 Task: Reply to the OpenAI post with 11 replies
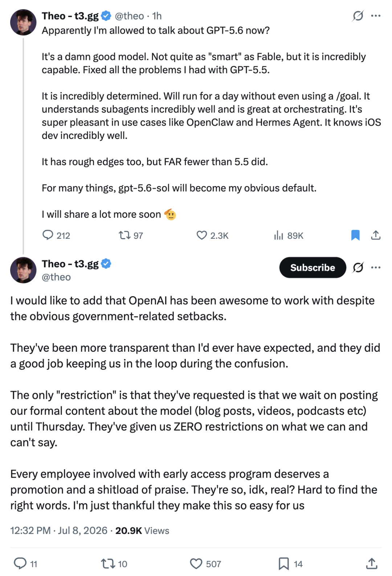click(25, 563)
